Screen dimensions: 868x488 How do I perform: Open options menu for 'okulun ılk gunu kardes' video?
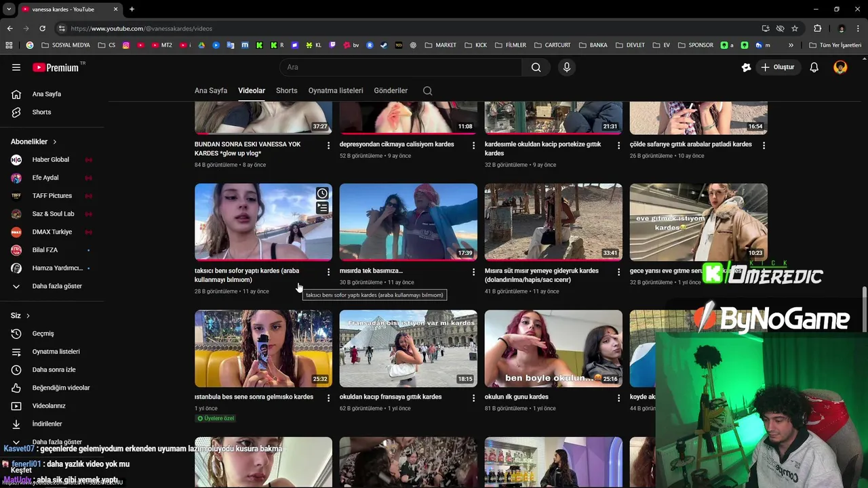(x=618, y=398)
